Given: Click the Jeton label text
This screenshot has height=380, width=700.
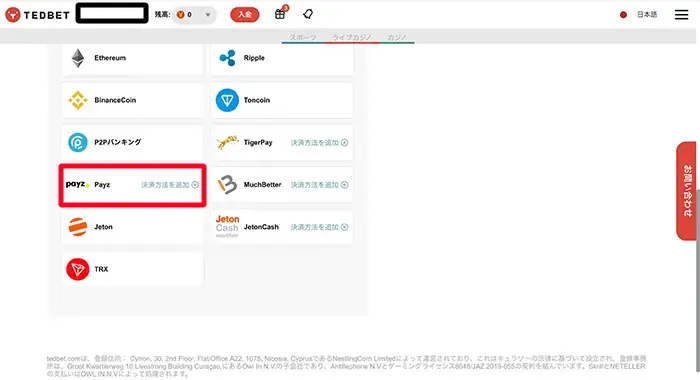Looking at the screenshot, I should click(103, 227).
